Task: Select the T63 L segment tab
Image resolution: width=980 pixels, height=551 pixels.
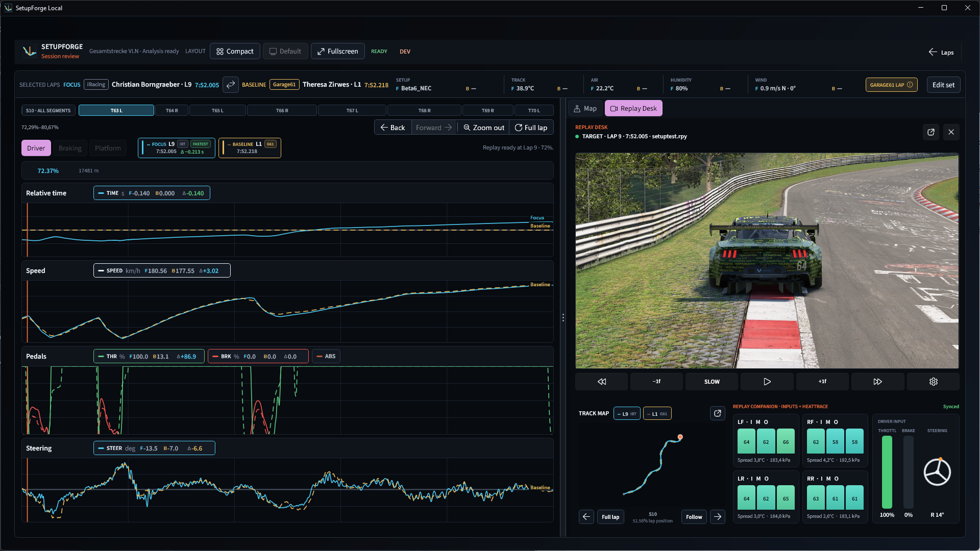Action: tap(116, 110)
